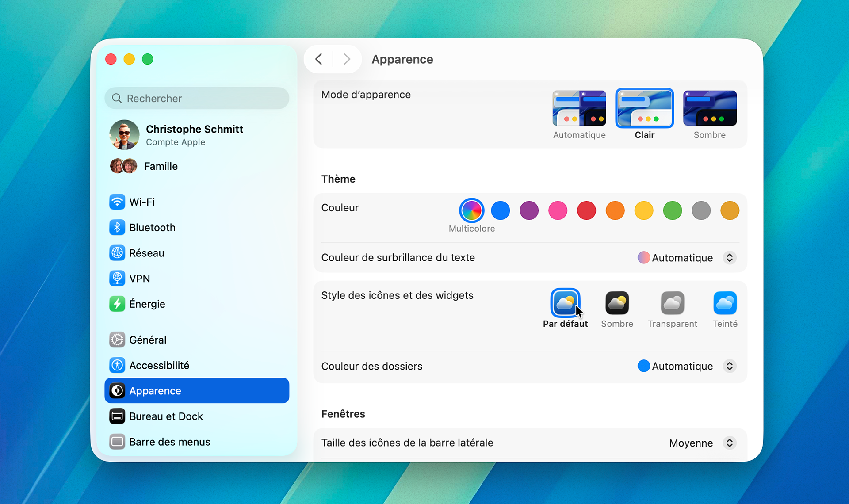Pick the purple accent color

[x=529, y=210]
